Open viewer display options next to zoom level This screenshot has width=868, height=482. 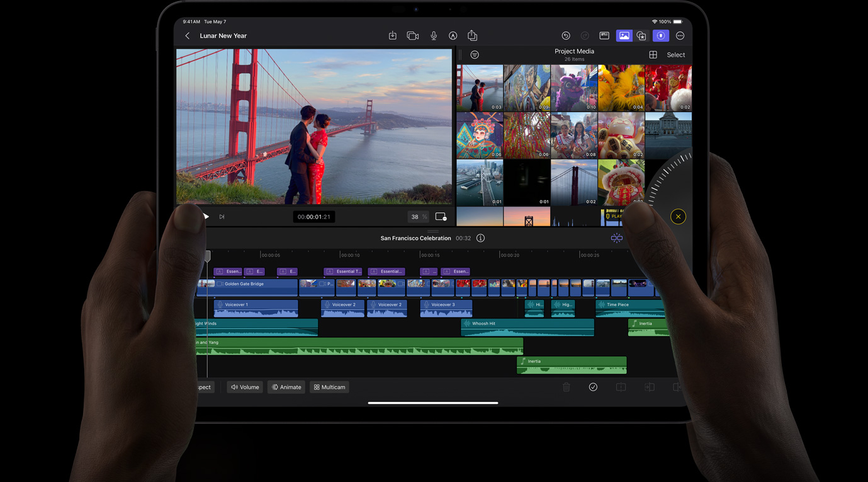click(x=441, y=216)
